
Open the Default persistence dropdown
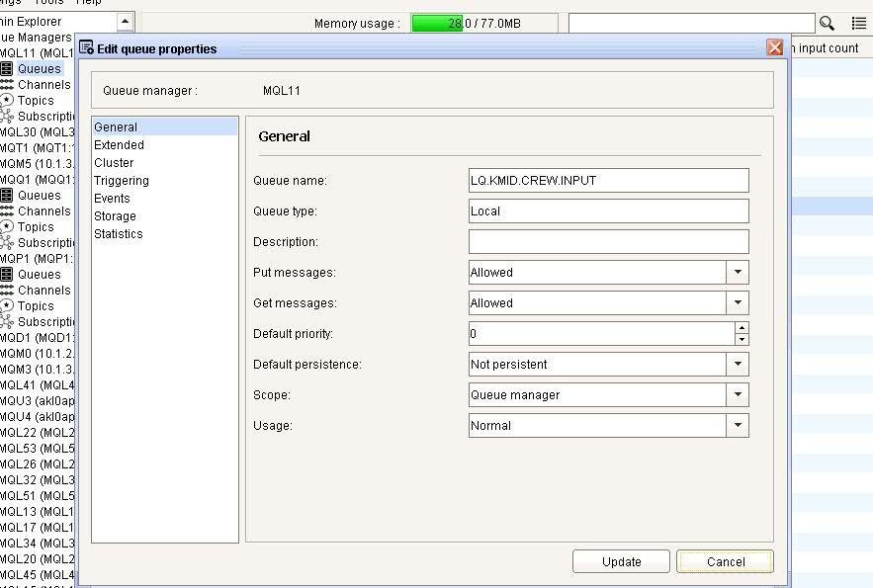pyautogui.click(x=736, y=364)
